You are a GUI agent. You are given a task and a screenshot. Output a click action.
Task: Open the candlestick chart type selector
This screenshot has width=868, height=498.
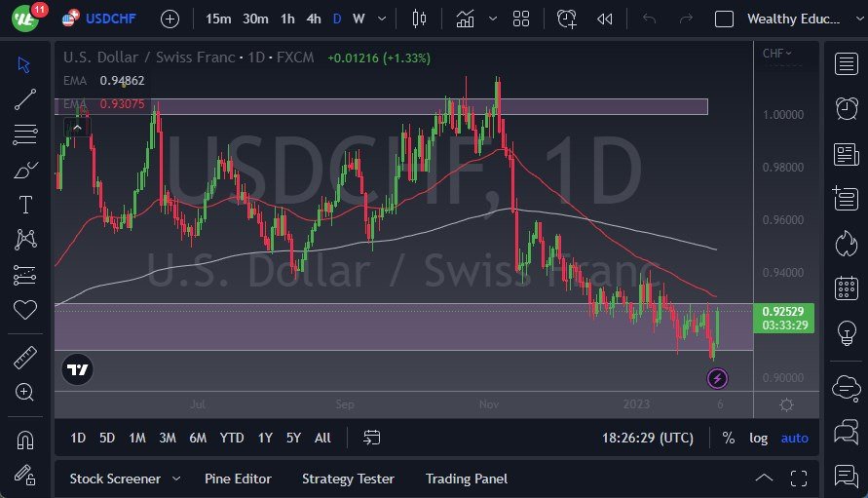click(x=420, y=19)
